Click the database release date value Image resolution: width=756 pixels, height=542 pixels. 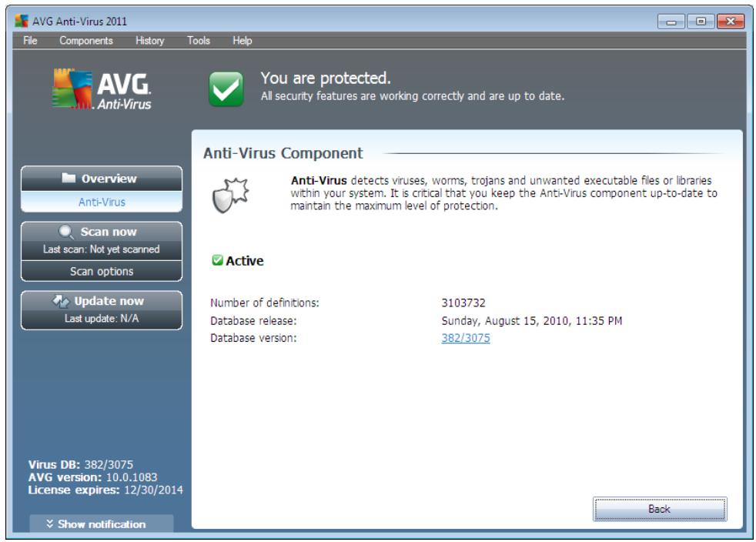coord(532,321)
